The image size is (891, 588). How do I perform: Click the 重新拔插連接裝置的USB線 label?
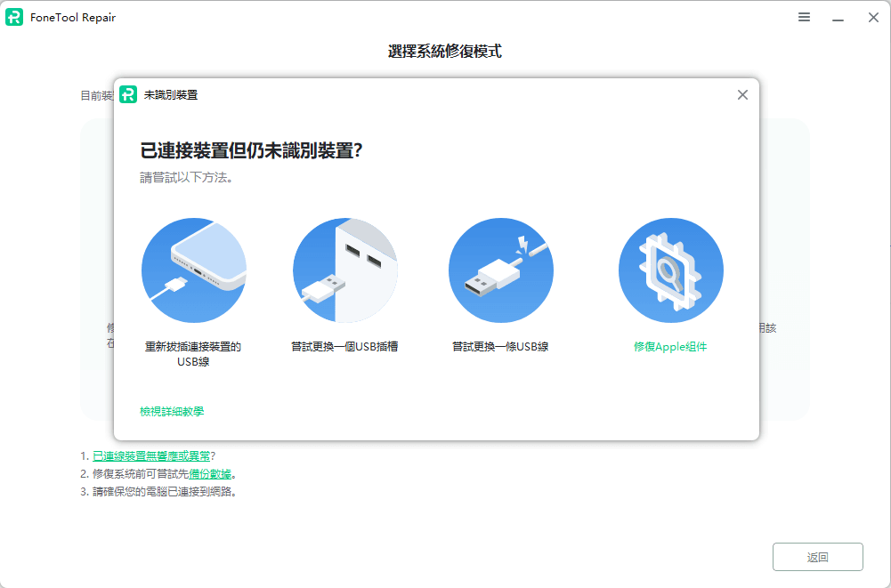tap(193, 354)
